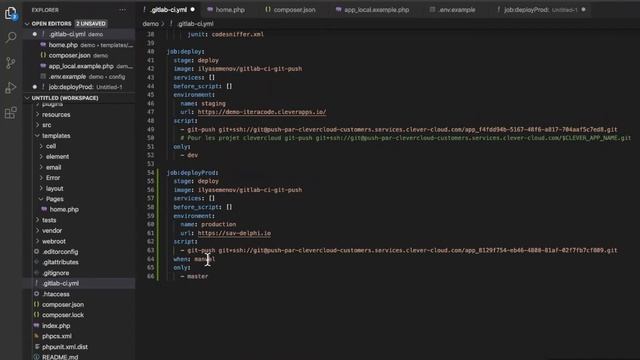Open the Explorer view in activity bar

[11, 13]
